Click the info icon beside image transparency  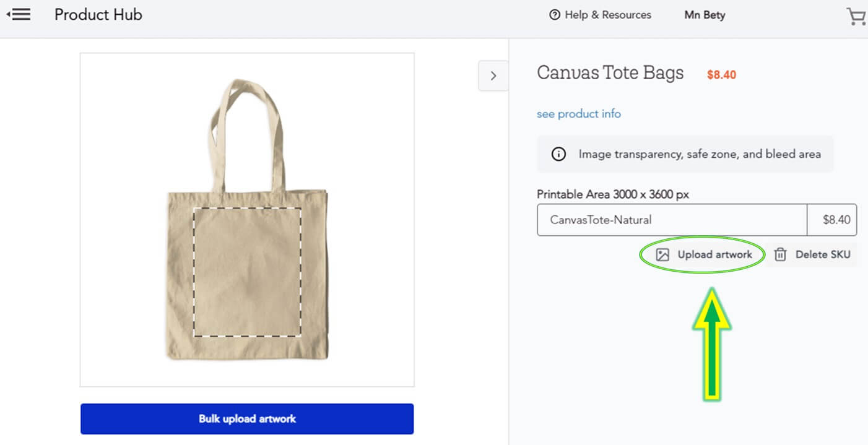[558, 154]
